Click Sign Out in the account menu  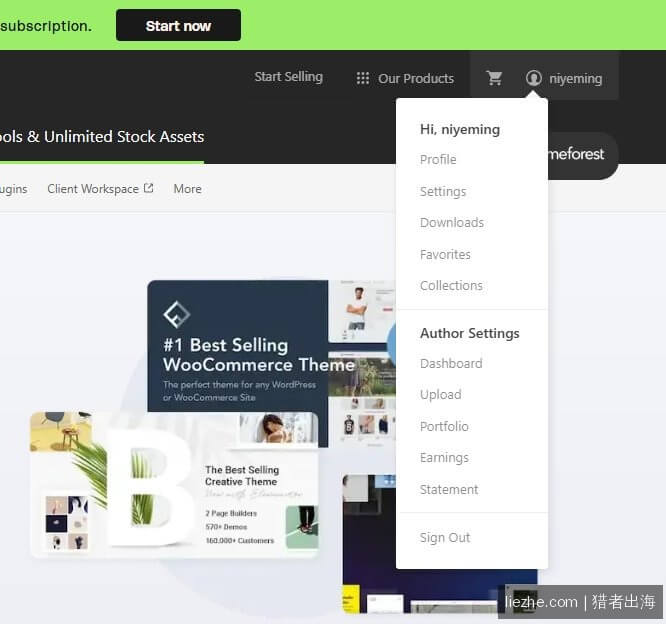pyautogui.click(x=445, y=538)
